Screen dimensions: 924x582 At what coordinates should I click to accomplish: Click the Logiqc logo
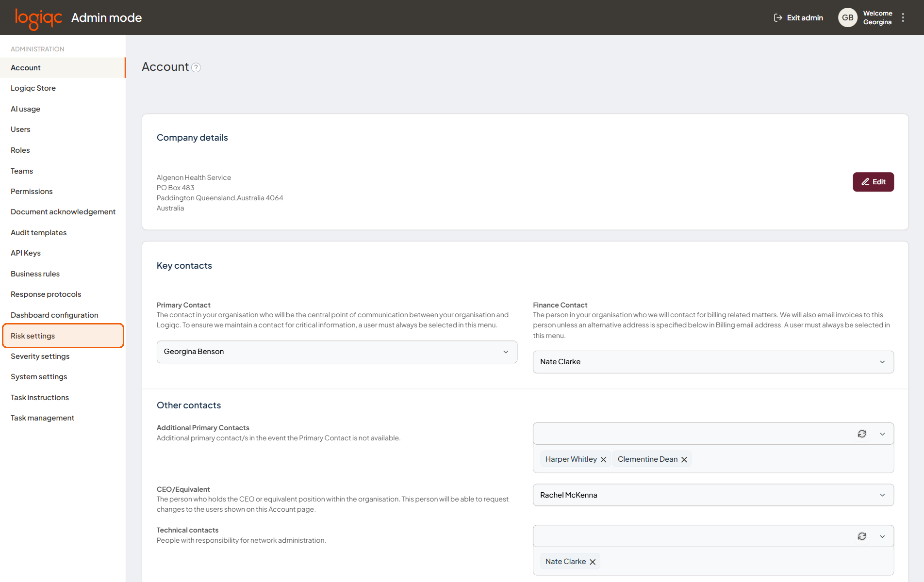(39, 18)
